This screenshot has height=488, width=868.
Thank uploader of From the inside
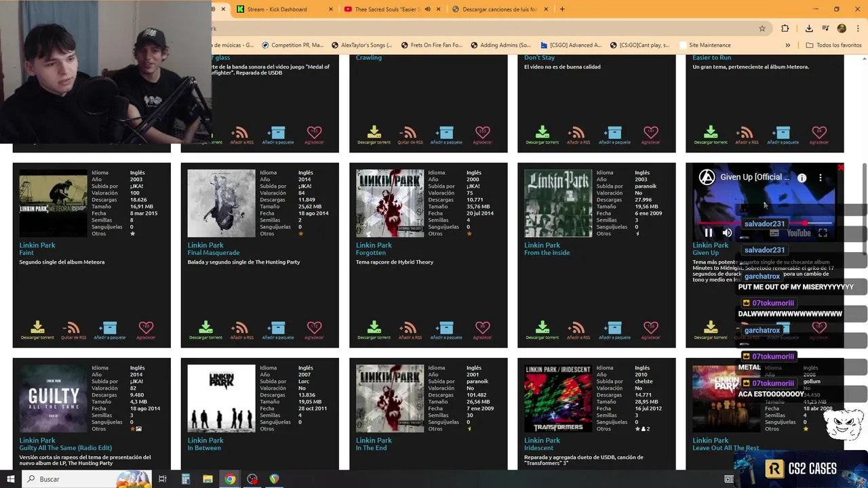point(650,330)
